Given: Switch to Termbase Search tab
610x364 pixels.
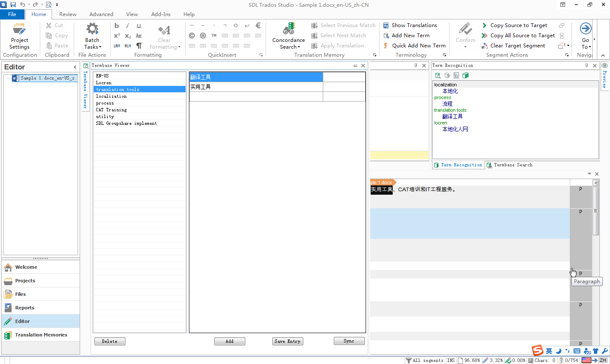Looking at the screenshot, I should [513, 165].
